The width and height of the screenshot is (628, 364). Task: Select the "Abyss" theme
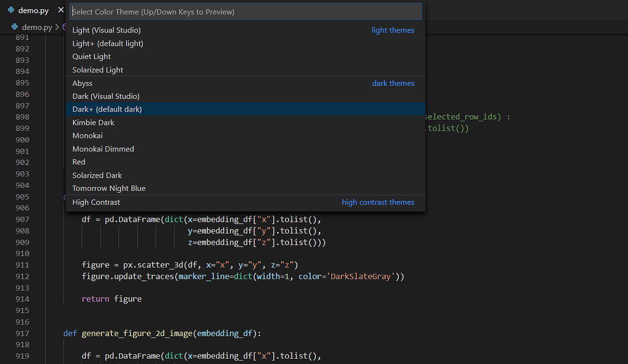(x=82, y=83)
